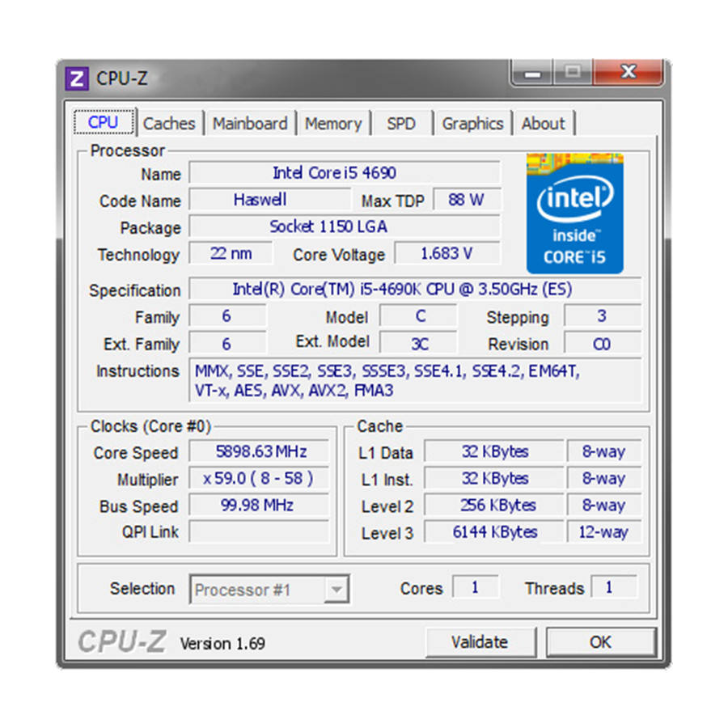Click the Package value 'Socket 1150 LGA'
The image size is (728, 728).
[x=345, y=226]
